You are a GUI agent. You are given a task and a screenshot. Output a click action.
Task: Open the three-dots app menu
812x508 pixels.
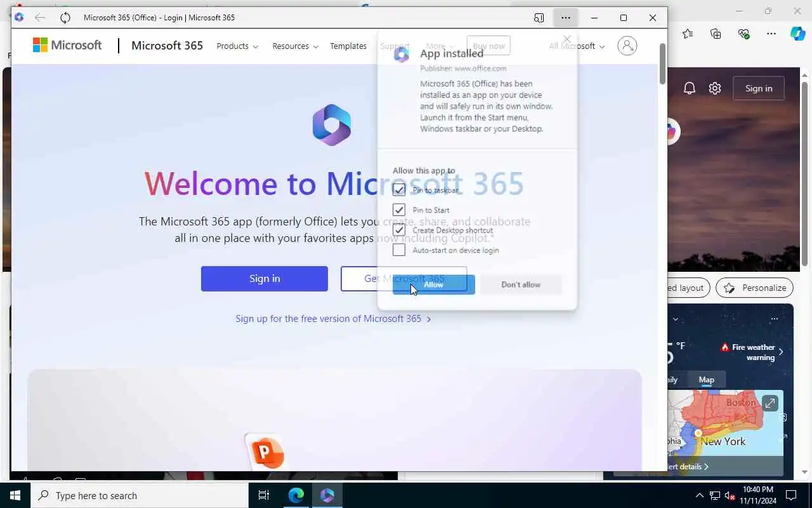[566, 18]
